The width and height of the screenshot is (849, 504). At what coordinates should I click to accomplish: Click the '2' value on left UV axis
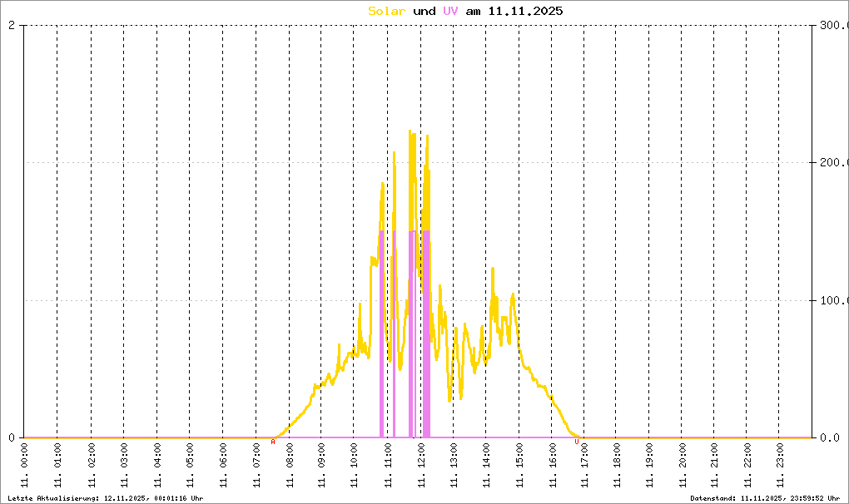pyautogui.click(x=12, y=26)
